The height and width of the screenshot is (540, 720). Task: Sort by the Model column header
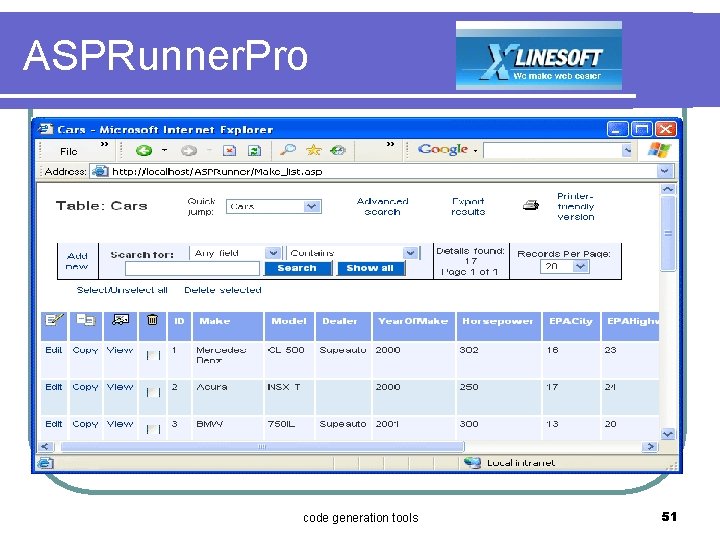coord(289,321)
